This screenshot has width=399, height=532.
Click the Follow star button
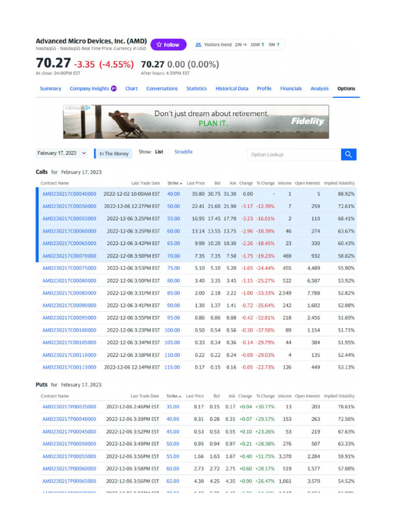(168, 45)
